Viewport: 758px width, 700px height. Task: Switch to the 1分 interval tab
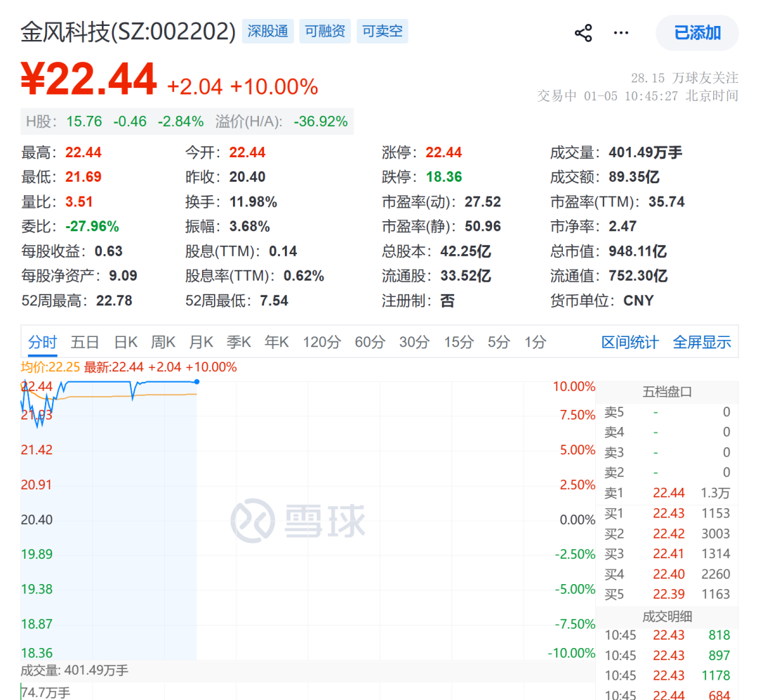(x=535, y=343)
